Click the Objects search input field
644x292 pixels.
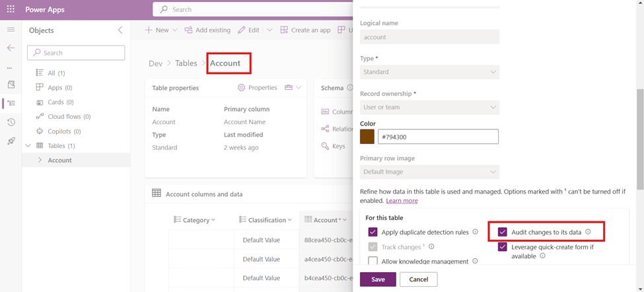pyautogui.click(x=76, y=53)
